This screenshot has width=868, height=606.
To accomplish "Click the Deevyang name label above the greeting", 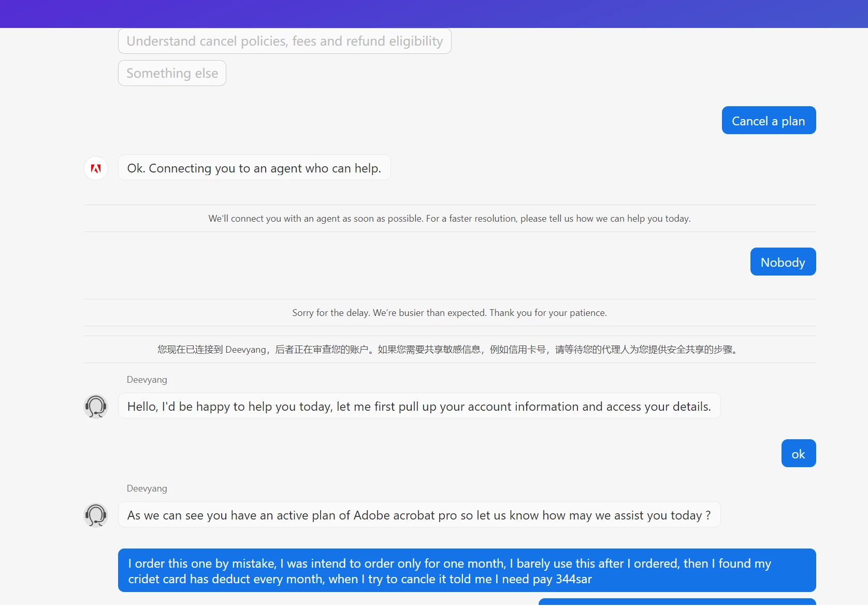I will point(147,380).
